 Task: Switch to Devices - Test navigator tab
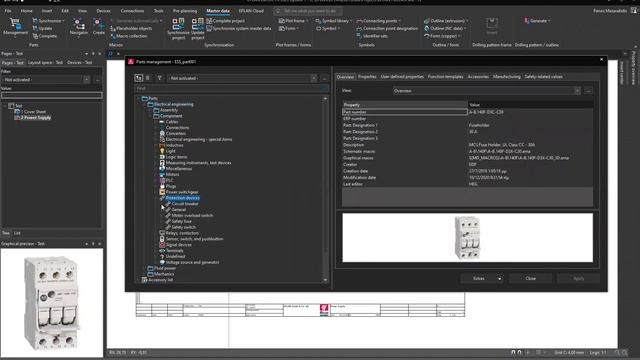click(x=79, y=62)
